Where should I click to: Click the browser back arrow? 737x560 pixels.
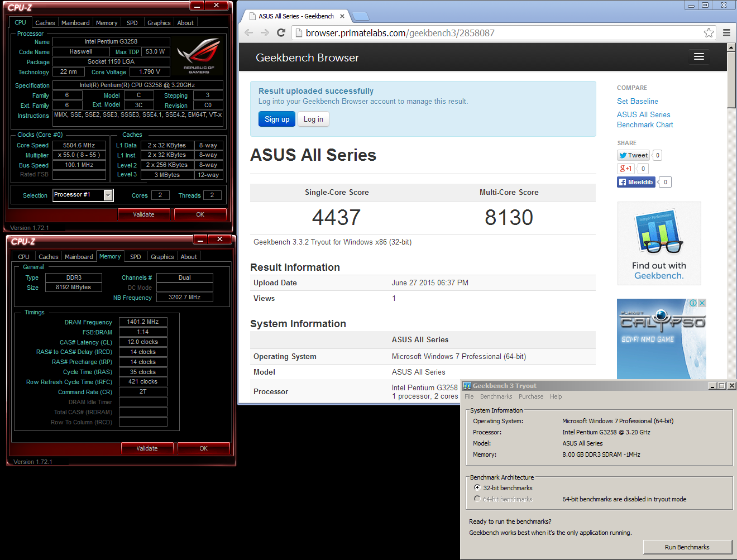click(x=249, y=33)
